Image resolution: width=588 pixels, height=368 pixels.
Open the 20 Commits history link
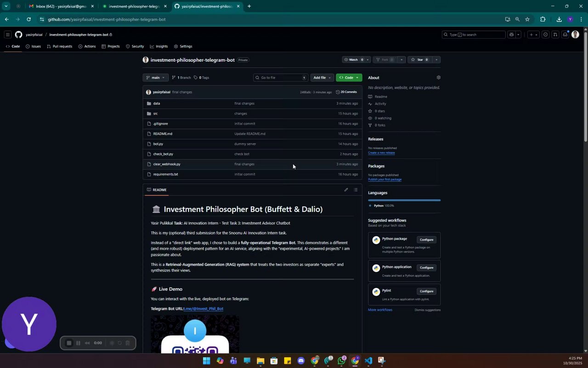point(346,92)
